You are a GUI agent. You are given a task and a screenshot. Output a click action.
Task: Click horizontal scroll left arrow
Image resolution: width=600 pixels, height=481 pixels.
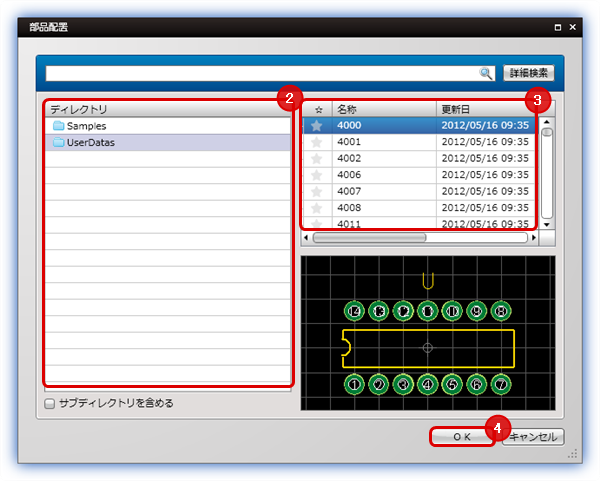pyautogui.click(x=306, y=238)
